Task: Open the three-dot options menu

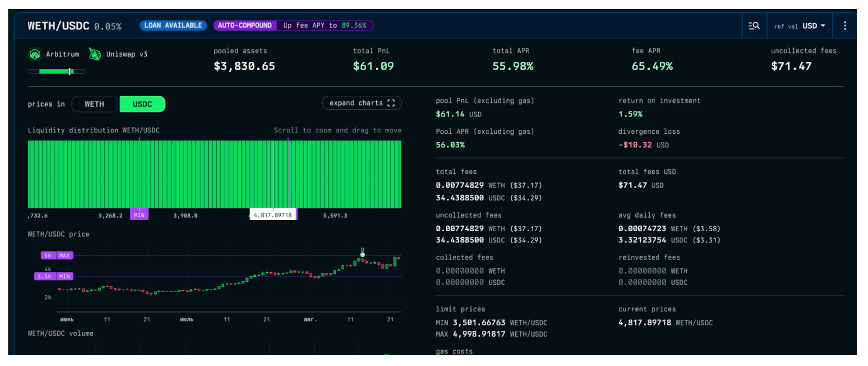Action: tap(845, 26)
